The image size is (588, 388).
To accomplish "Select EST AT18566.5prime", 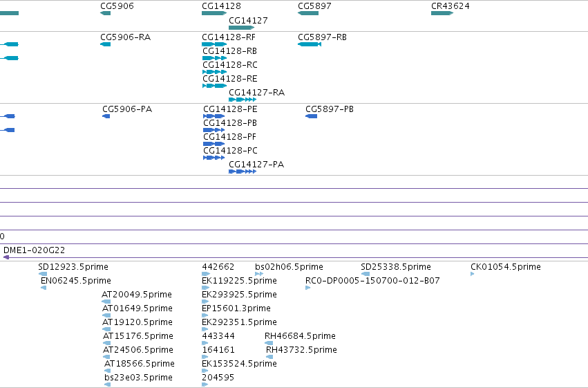I will pos(139,364).
